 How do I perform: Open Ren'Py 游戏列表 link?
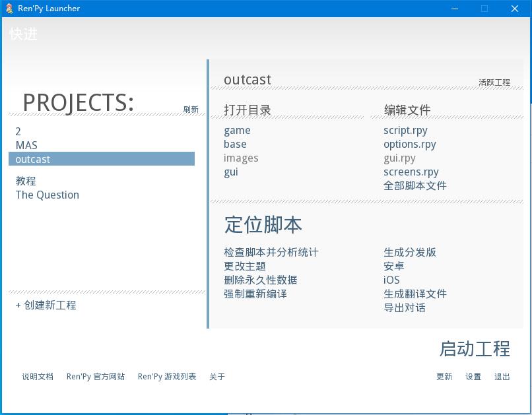(167, 377)
